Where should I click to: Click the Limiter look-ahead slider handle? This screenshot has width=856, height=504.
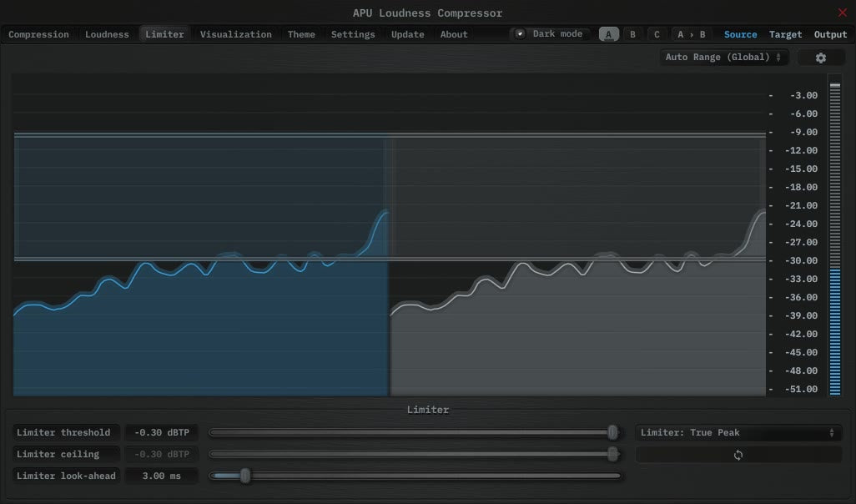click(x=245, y=476)
